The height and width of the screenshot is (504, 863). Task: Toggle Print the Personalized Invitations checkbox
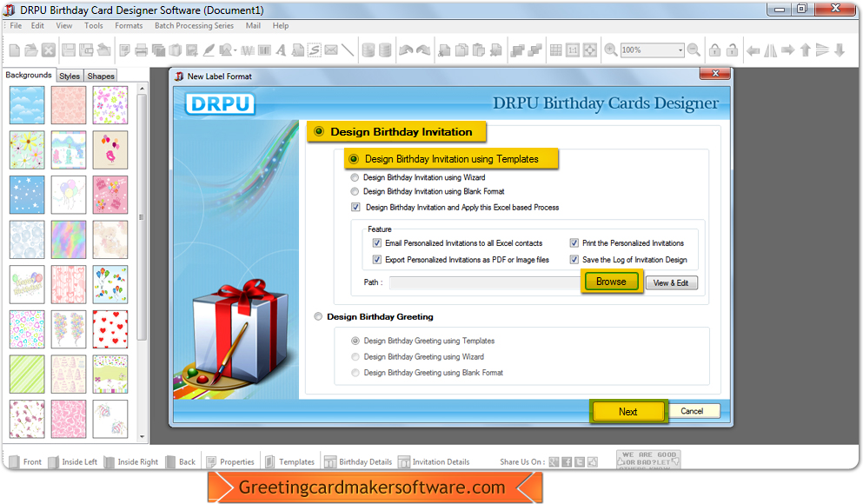pos(574,243)
